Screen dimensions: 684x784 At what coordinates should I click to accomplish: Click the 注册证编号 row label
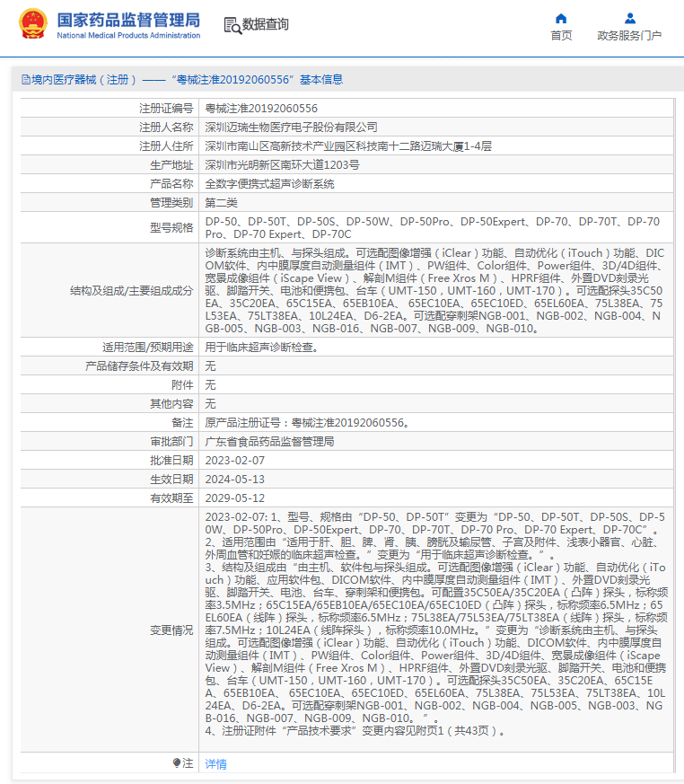point(166,109)
